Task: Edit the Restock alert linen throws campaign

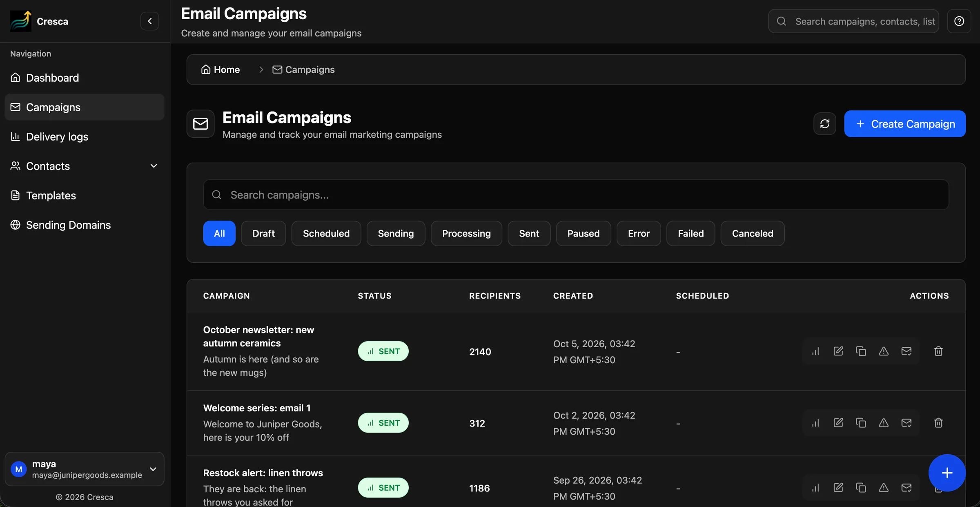Action: 838,488
